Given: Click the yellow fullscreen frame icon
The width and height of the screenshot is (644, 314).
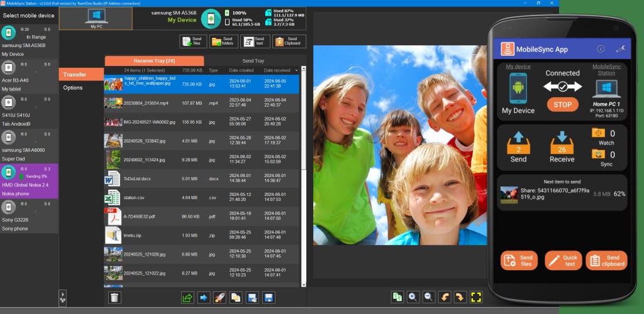Looking at the screenshot, I should pyautogui.click(x=476, y=297).
